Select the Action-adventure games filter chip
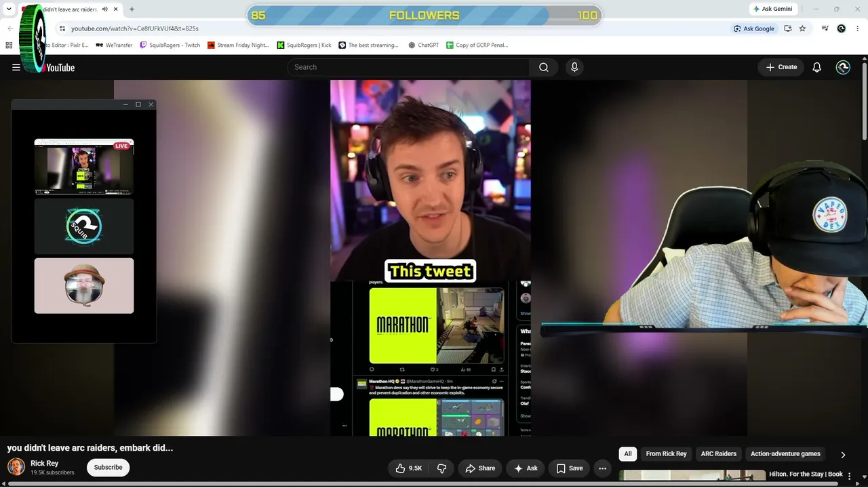 click(785, 454)
